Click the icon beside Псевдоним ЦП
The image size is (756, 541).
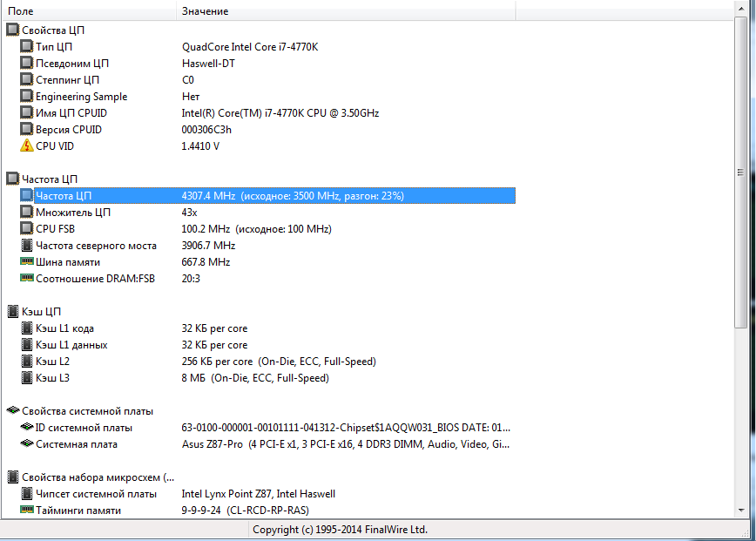26,63
